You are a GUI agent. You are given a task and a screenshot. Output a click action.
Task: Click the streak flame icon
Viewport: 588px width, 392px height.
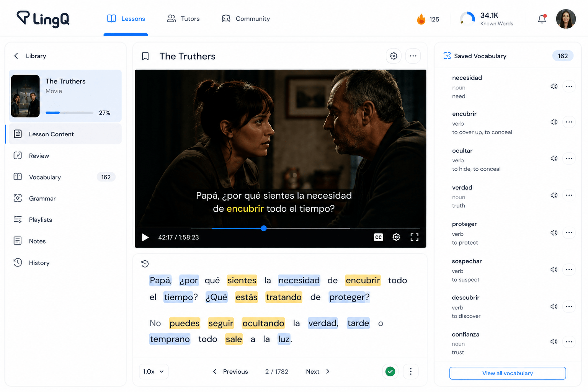(421, 19)
